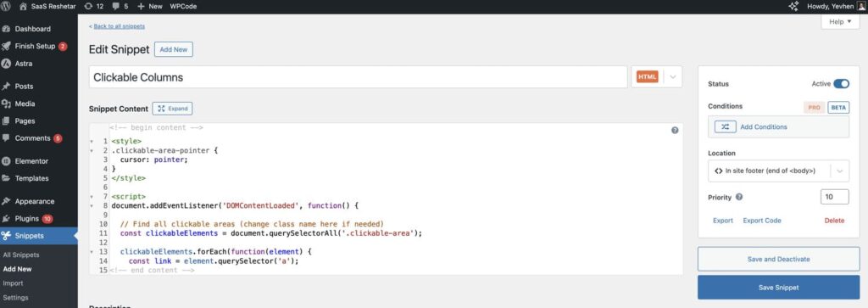Fold the code at line 8
The width and height of the screenshot is (868, 308).
[x=92, y=206]
